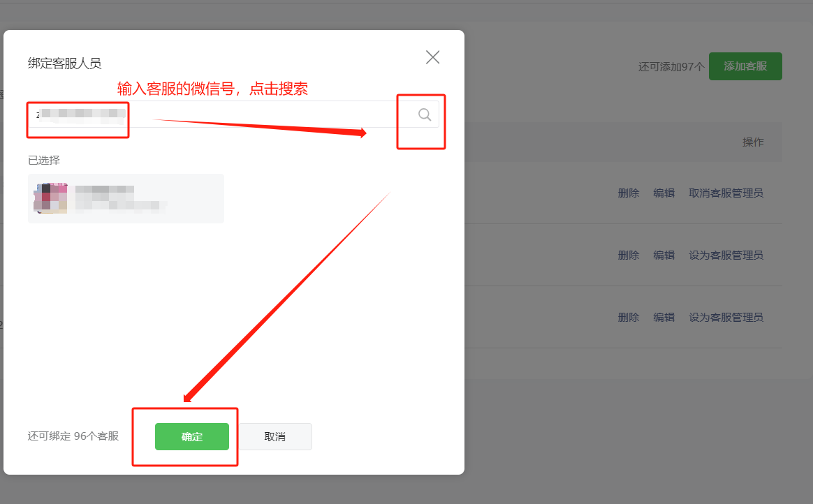This screenshot has width=813, height=504.
Task: Close the 绑定客服人员 dialog
Action: (x=432, y=57)
